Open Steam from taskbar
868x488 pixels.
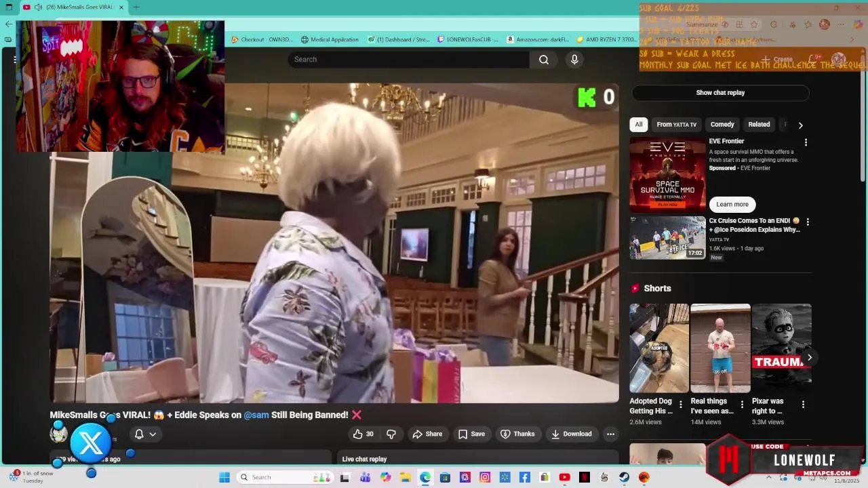pyautogui.click(x=624, y=477)
